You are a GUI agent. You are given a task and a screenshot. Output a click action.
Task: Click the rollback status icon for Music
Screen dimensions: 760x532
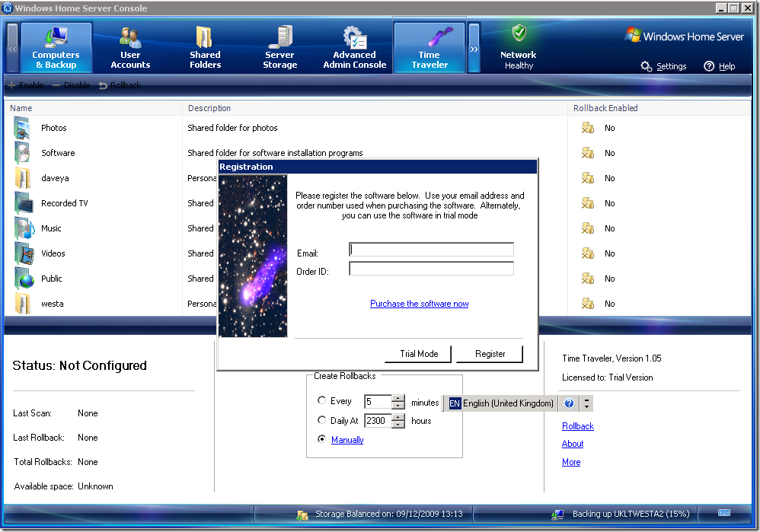click(x=587, y=228)
